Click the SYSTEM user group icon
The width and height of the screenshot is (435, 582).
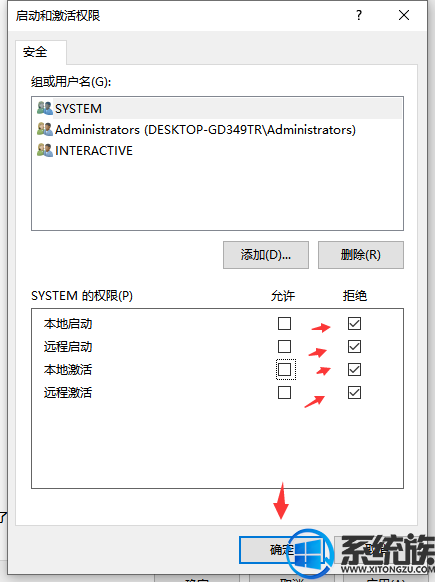click(x=45, y=108)
